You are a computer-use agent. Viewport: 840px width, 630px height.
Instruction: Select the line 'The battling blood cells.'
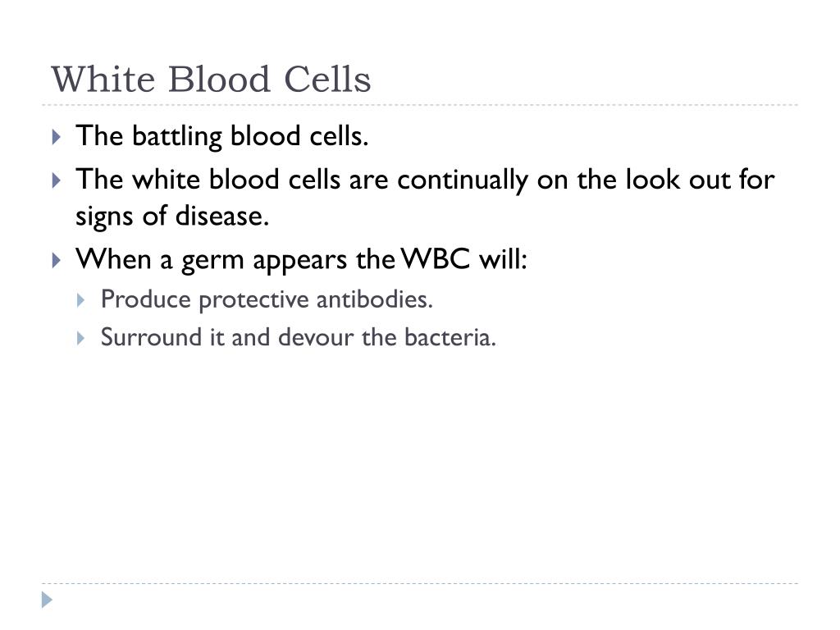pyautogui.click(x=221, y=136)
